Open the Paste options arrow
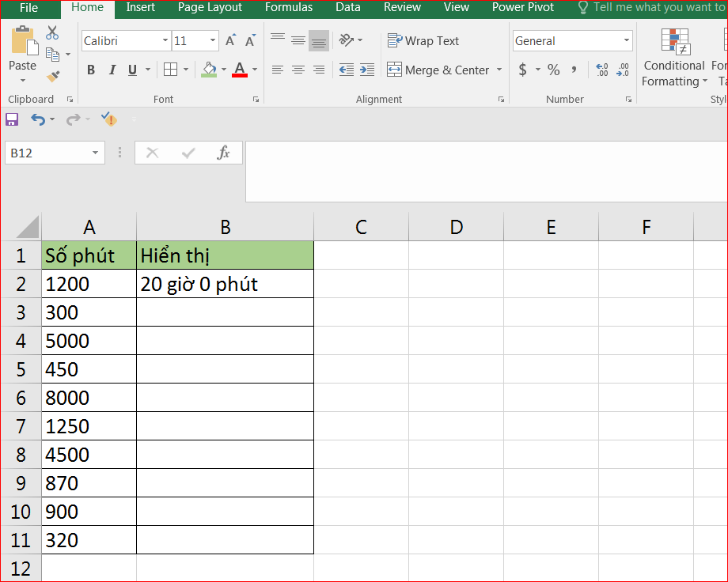This screenshot has height=582, width=728. pos(23,81)
